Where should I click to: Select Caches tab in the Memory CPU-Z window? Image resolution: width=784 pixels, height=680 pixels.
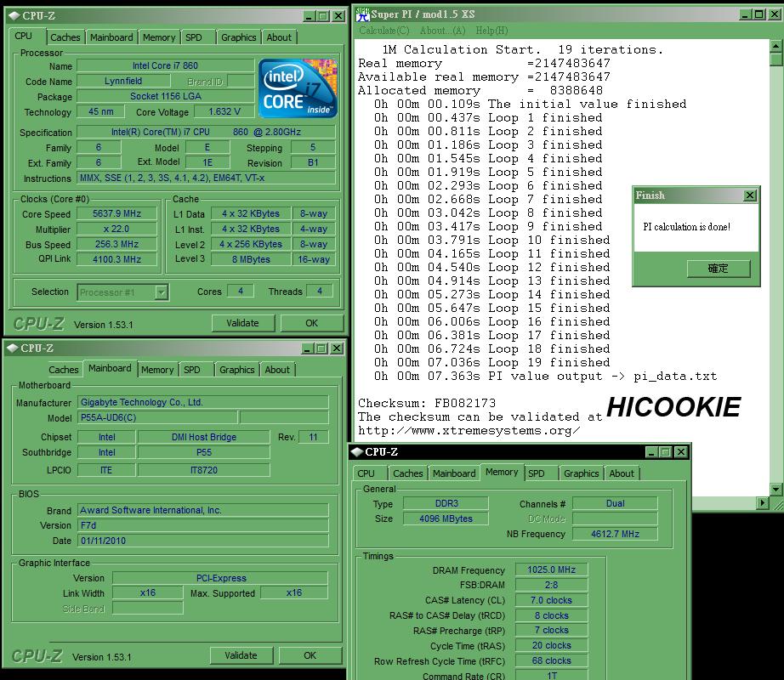408,473
